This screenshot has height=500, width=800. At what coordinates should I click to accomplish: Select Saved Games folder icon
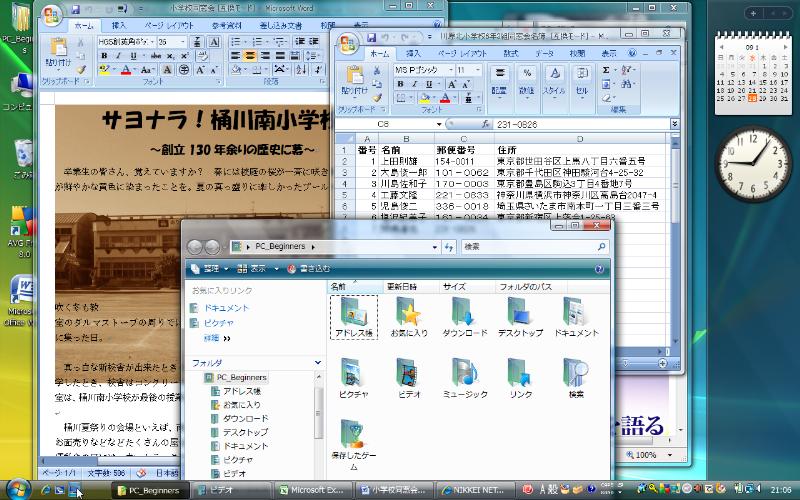click(354, 445)
